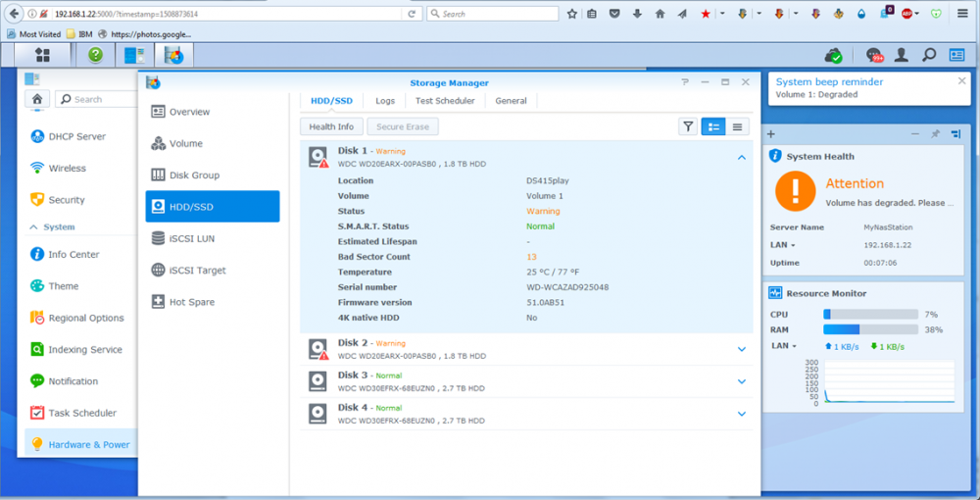
Task: Click the filter funnel icon in Storage Manager
Action: (688, 126)
